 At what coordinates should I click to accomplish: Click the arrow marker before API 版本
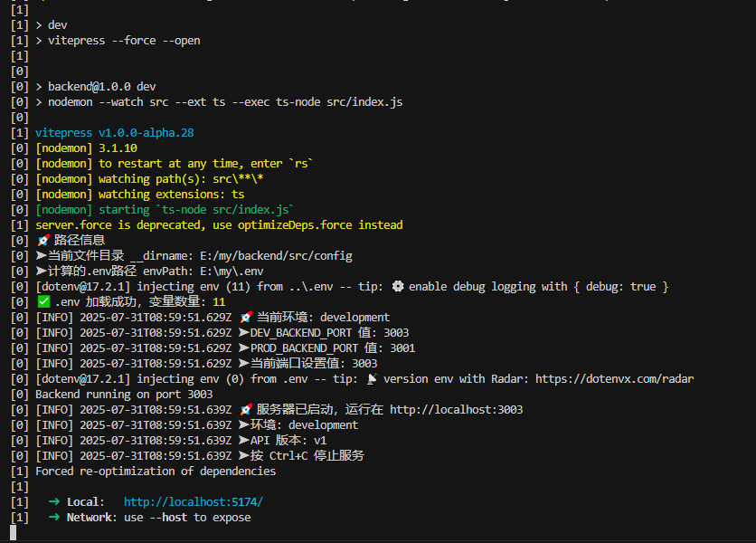coord(244,440)
